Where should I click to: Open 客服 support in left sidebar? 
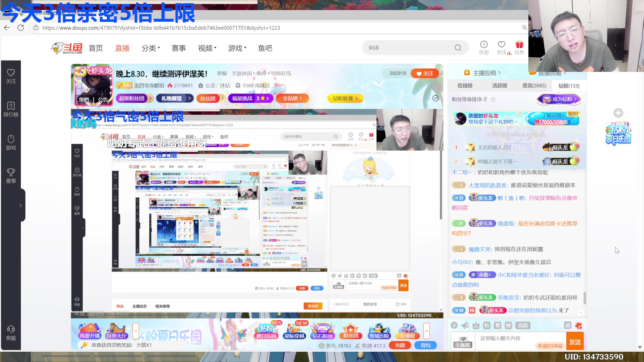click(11, 333)
